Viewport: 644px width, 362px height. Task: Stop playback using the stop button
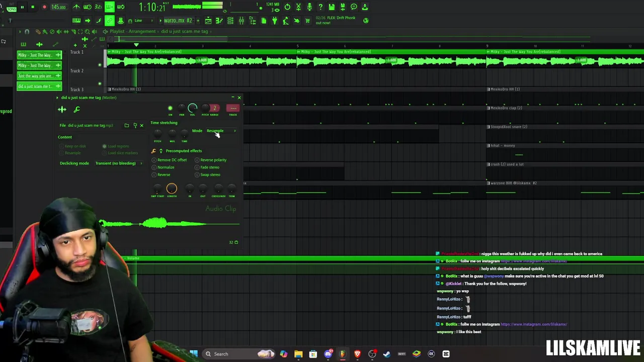pos(33,7)
